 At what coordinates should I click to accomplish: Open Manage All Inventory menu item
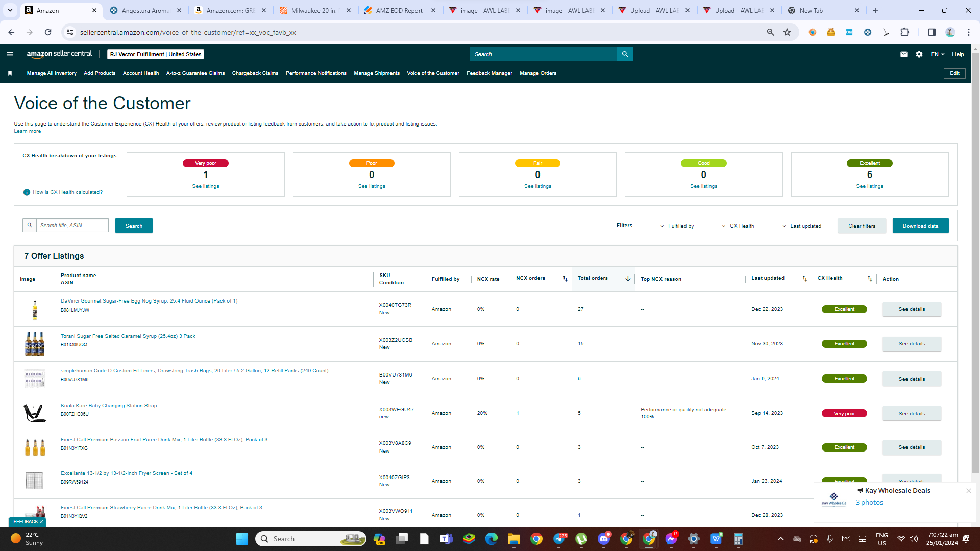point(52,73)
